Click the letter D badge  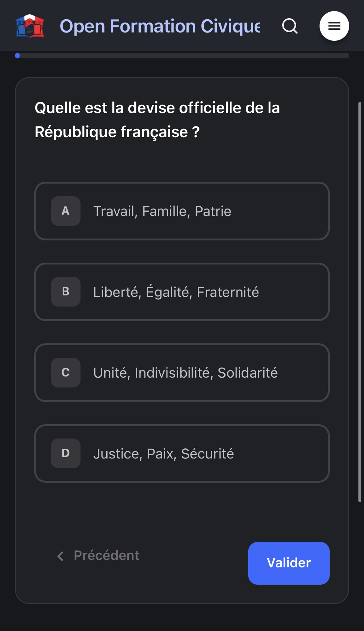66,453
